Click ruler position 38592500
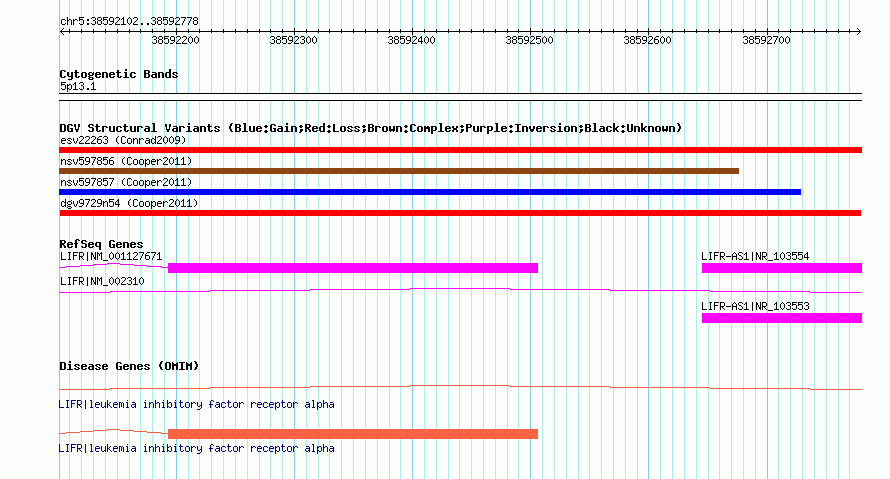Viewport: 890px width, 479px height. point(530,40)
